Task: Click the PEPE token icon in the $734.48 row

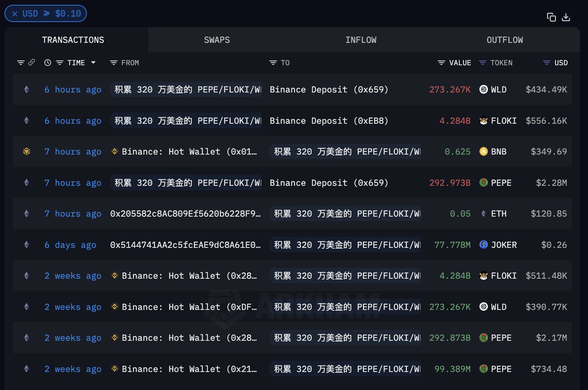Action: click(483, 369)
